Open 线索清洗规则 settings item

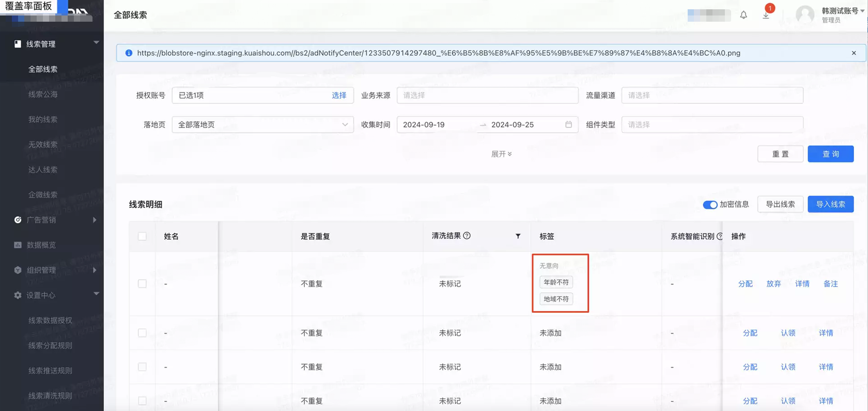click(50, 396)
